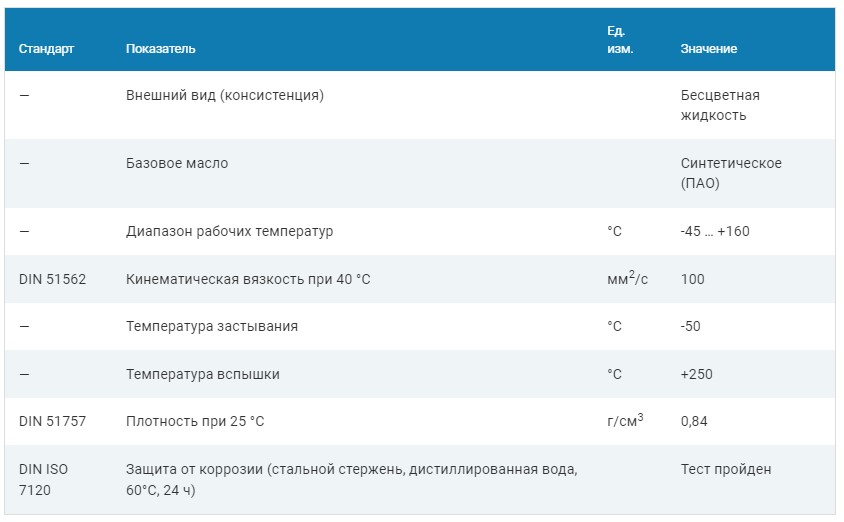Click the Стандарт column header
Viewport: 844px width, 522px height.
(46, 49)
